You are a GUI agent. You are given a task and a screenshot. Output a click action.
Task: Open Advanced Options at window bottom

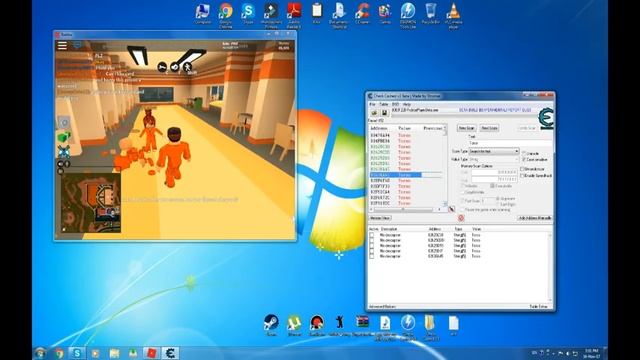click(x=382, y=307)
